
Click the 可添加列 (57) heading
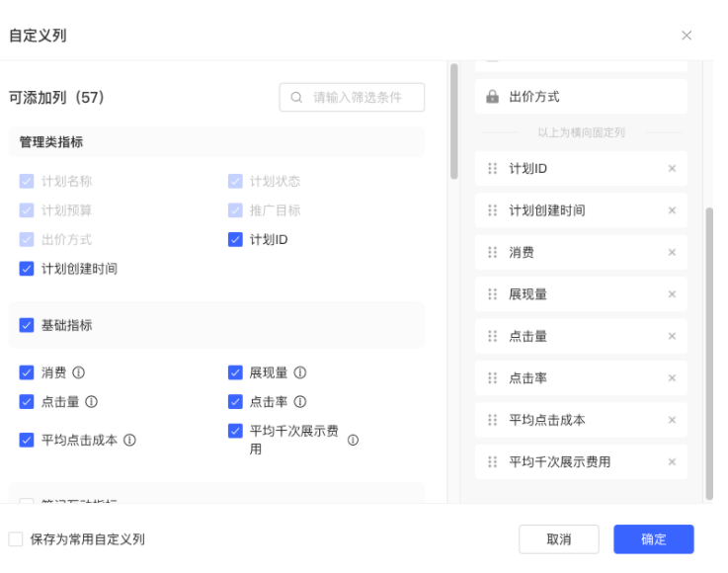point(56,98)
